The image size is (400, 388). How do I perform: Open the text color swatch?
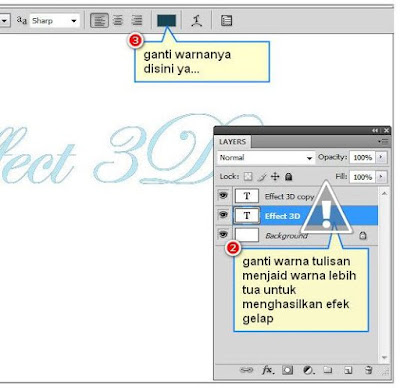(166, 21)
